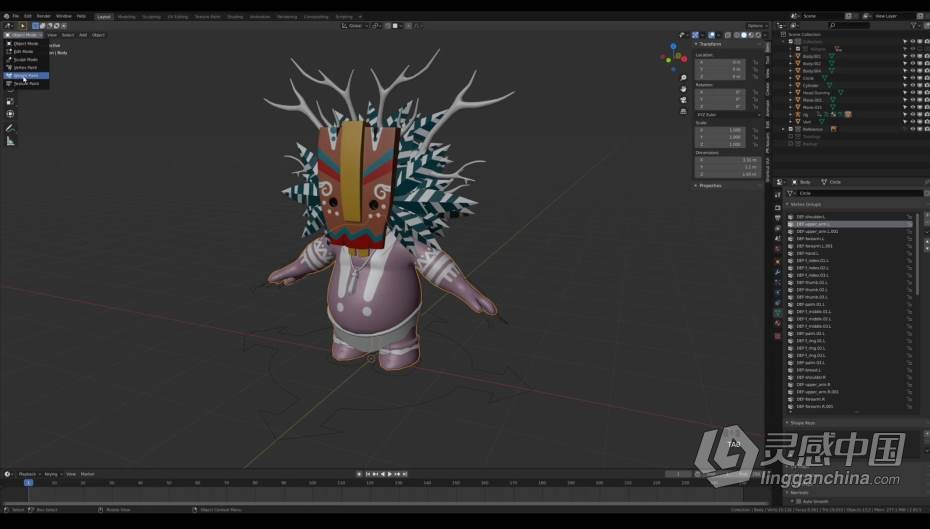Open the Active Tool properties tab
This screenshot has height=529, width=930.
[778, 195]
